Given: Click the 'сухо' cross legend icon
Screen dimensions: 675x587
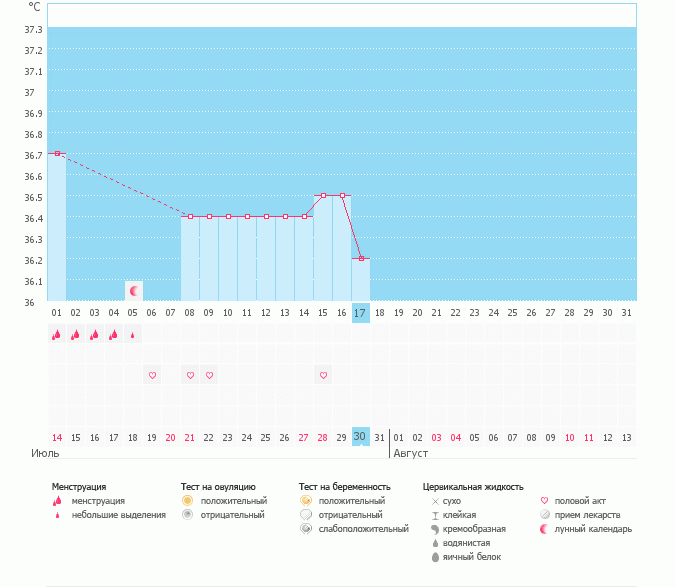Looking at the screenshot, I should (435, 500).
